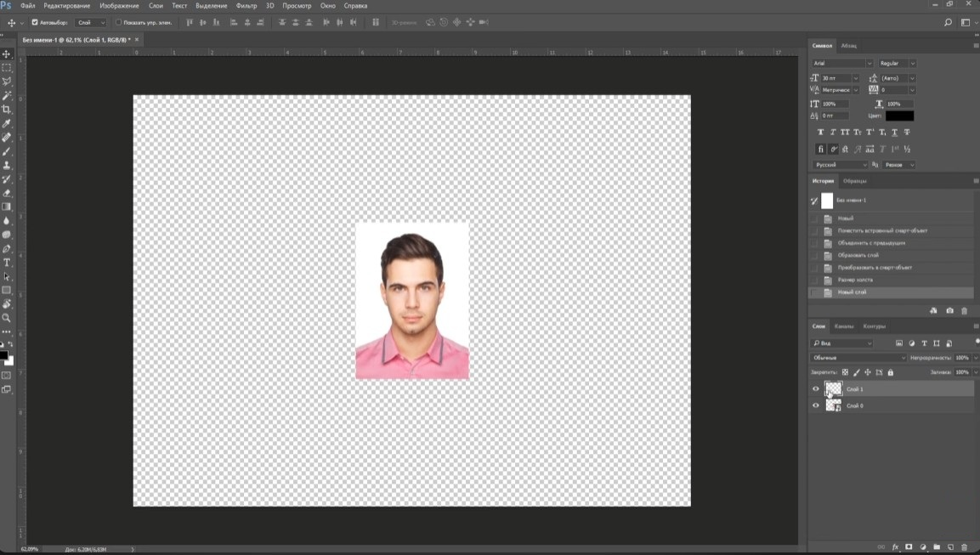980x555 pixels.
Task: Pick the Magic Wand tool
Action: pyautogui.click(x=7, y=96)
